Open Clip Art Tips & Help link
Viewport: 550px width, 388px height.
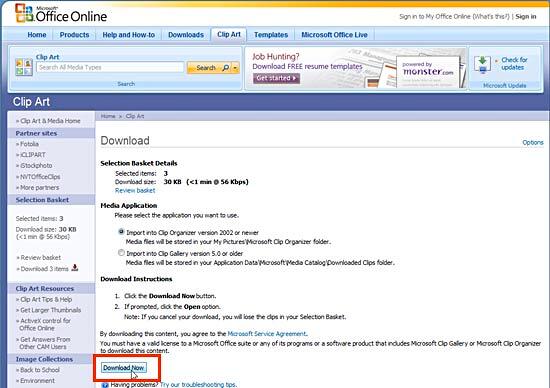pyautogui.click(x=46, y=299)
